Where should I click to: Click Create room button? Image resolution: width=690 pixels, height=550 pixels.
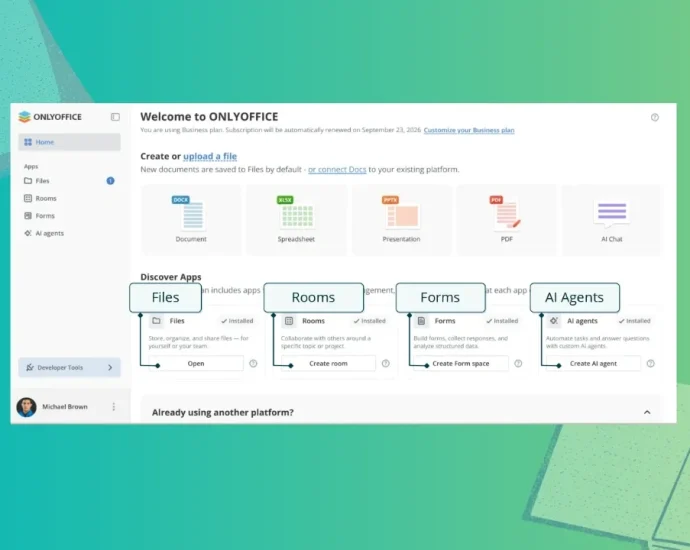click(328, 363)
